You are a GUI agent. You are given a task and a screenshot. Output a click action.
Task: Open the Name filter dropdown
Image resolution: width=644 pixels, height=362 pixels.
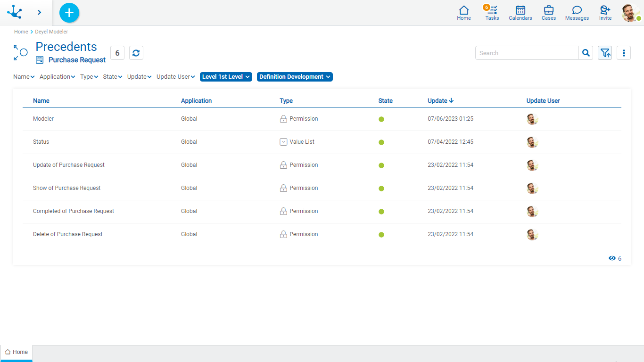point(24,77)
